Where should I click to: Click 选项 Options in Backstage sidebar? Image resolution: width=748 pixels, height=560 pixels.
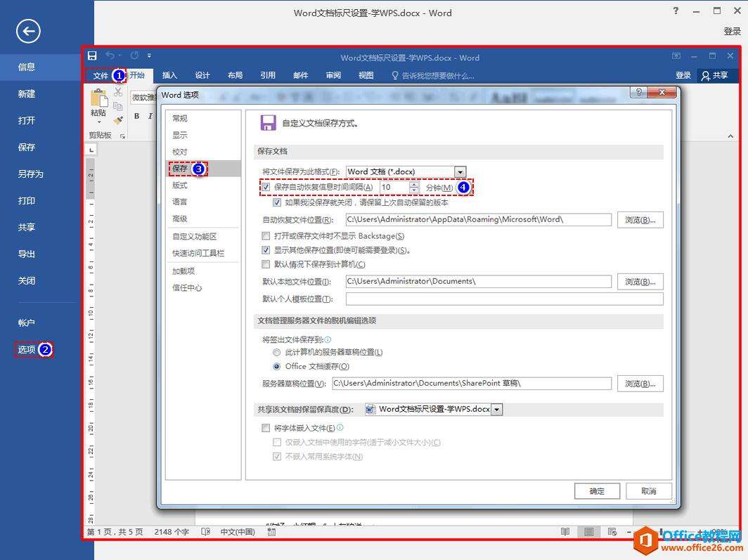[27, 349]
